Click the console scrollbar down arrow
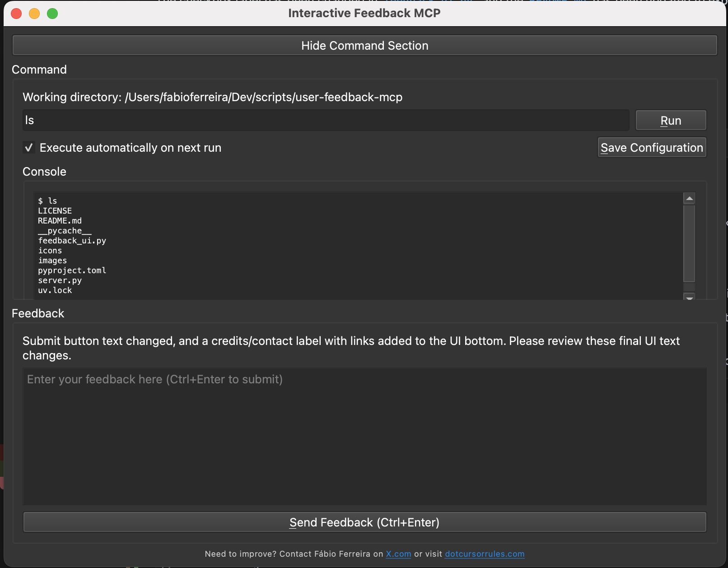728x568 pixels. (x=689, y=297)
